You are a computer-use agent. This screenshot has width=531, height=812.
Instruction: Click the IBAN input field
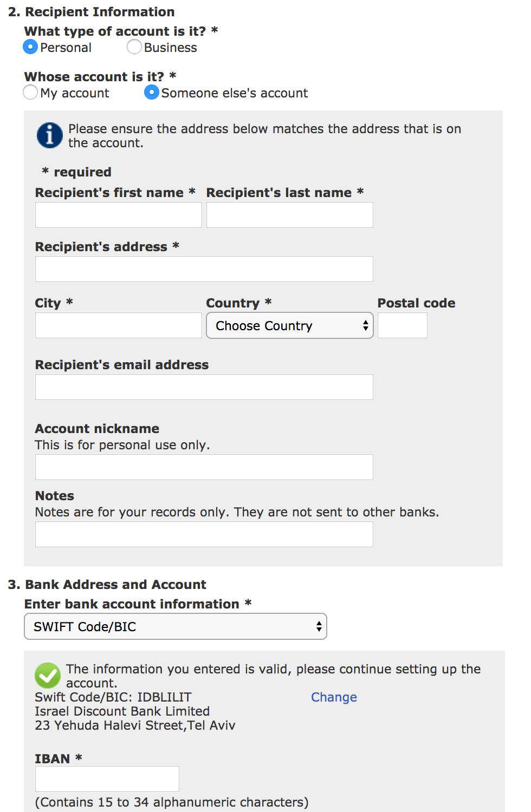(x=107, y=779)
